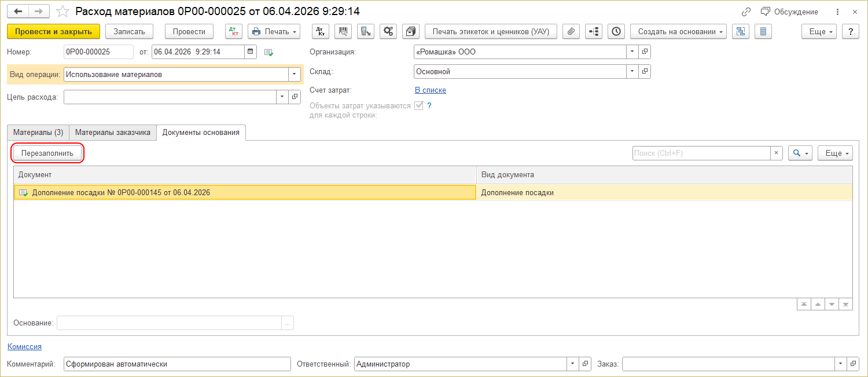Open «Ромашка» ООО organization form icon
This screenshot has width=868, height=377.
click(645, 52)
